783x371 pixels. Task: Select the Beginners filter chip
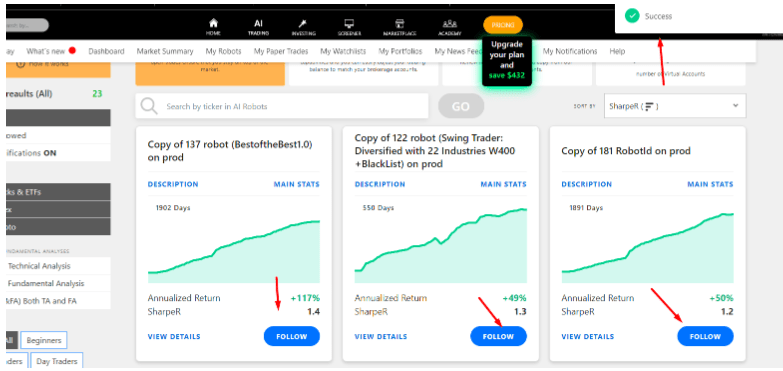pos(44,341)
